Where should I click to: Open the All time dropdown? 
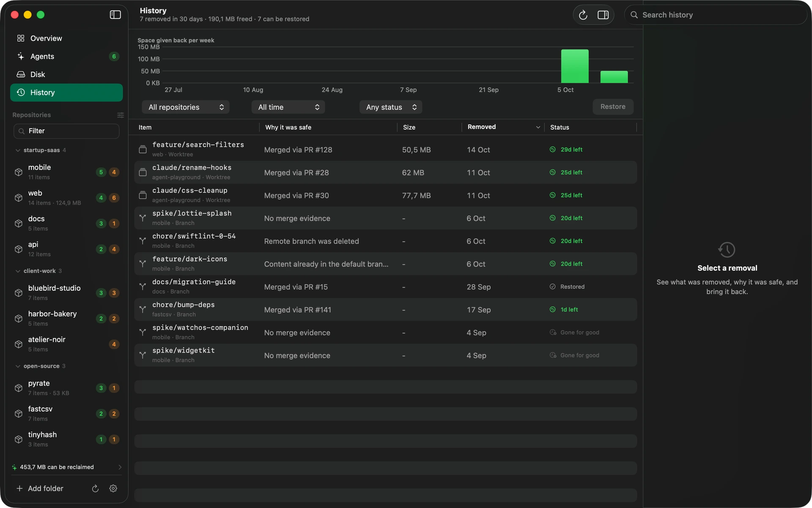288,107
